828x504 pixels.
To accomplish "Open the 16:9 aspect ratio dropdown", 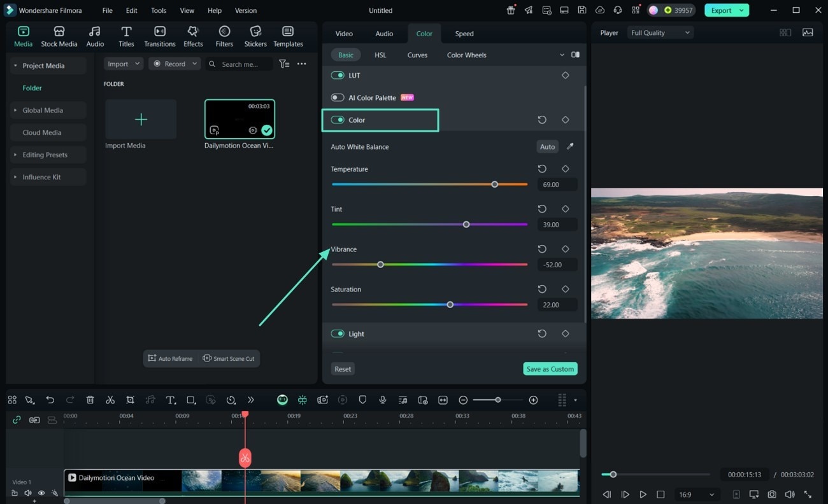I will pos(696,494).
